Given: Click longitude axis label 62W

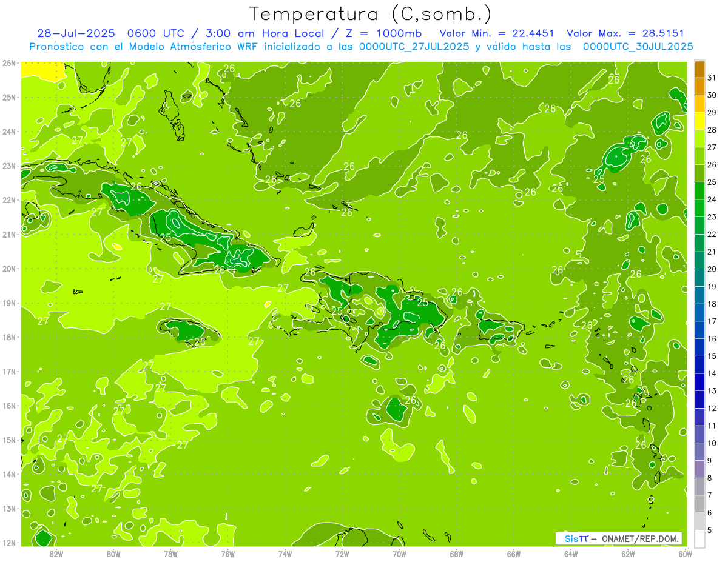Looking at the screenshot, I should coord(629,554).
